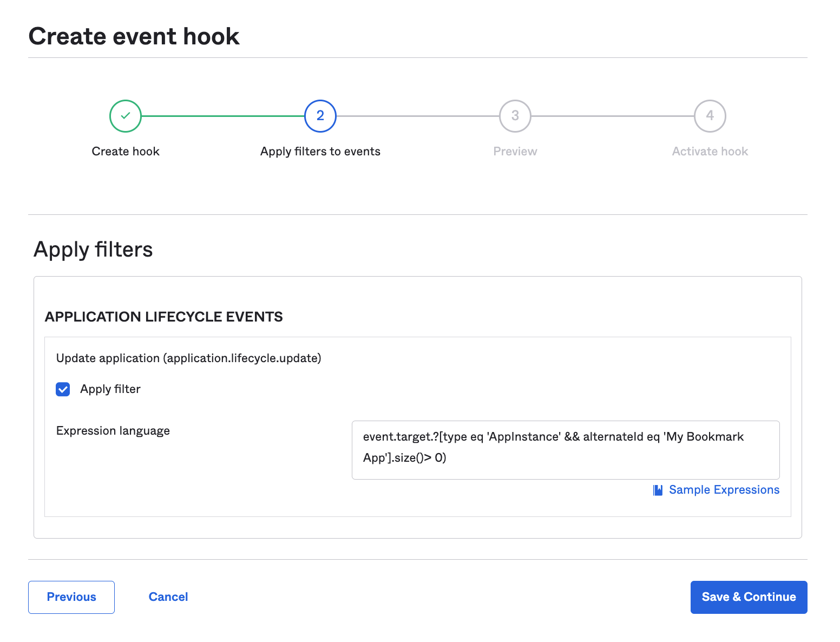Image resolution: width=840 pixels, height=642 pixels.
Task: Focus the expression language text box
Action: point(565,450)
